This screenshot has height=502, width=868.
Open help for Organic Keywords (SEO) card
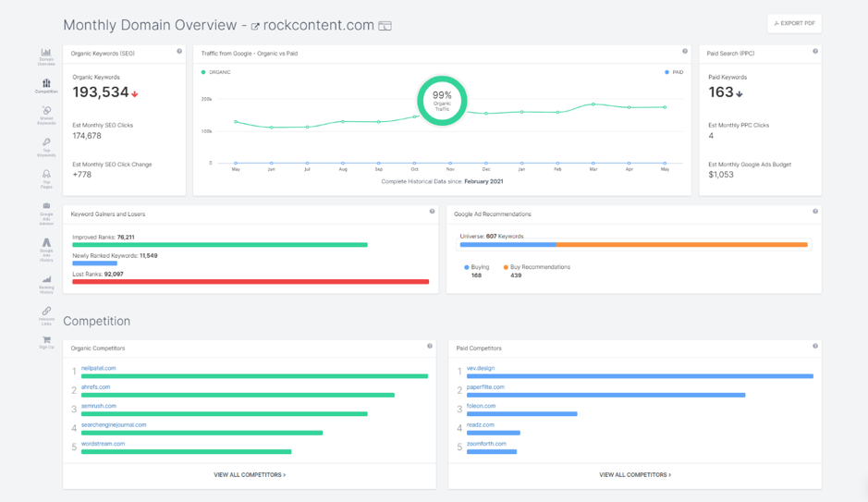click(x=179, y=51)
